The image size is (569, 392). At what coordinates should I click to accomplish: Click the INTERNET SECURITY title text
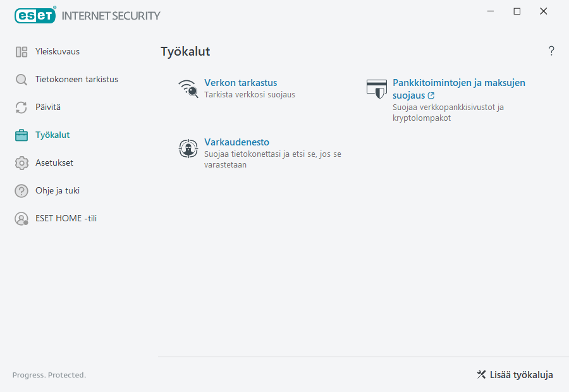tap(111, 16)
